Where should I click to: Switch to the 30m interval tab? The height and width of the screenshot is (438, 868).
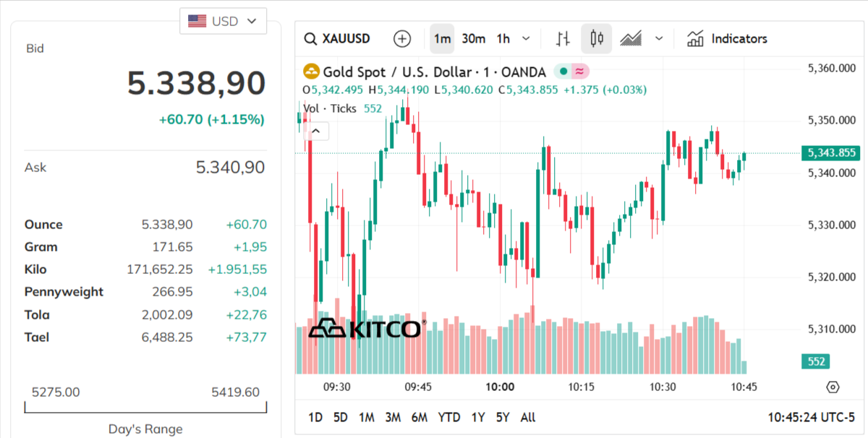pos(473,38)
